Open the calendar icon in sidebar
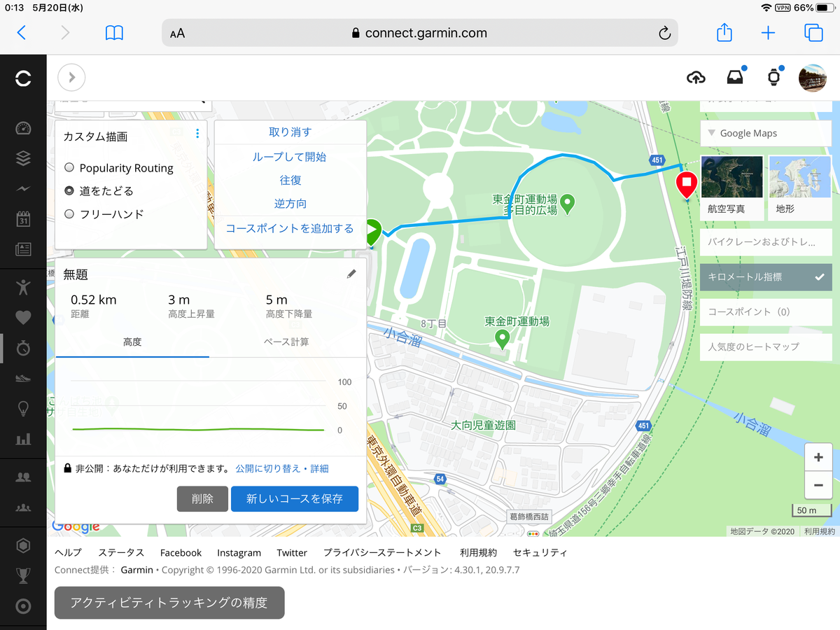 tap(23, 219)
